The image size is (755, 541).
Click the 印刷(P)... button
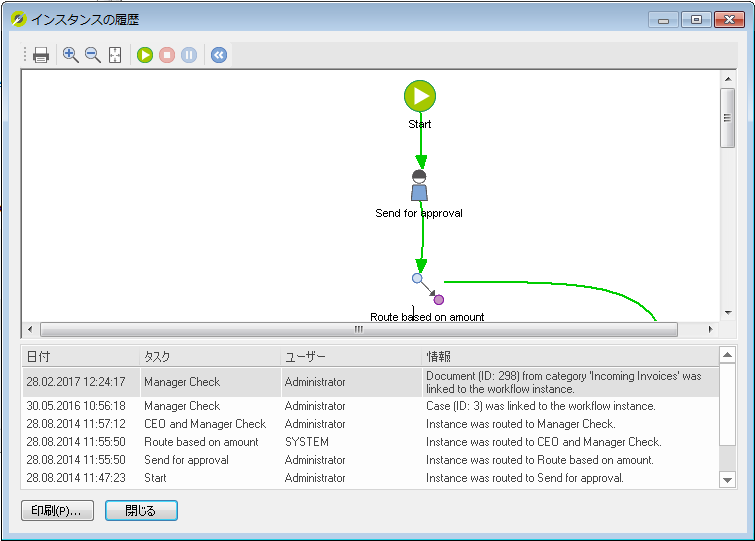pyautogui.click(x=57, y=510)
